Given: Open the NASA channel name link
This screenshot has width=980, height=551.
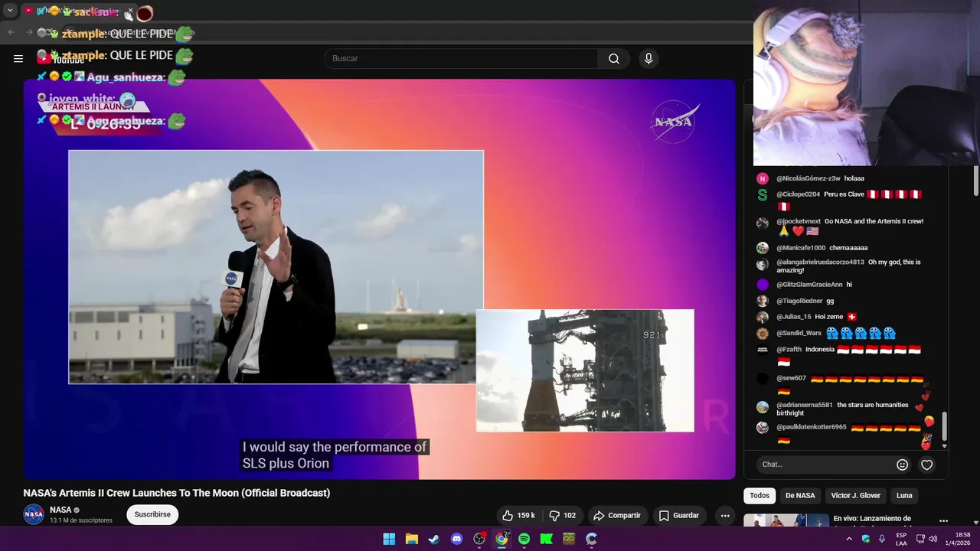Looking at the screenshot, I should point(60,510).
